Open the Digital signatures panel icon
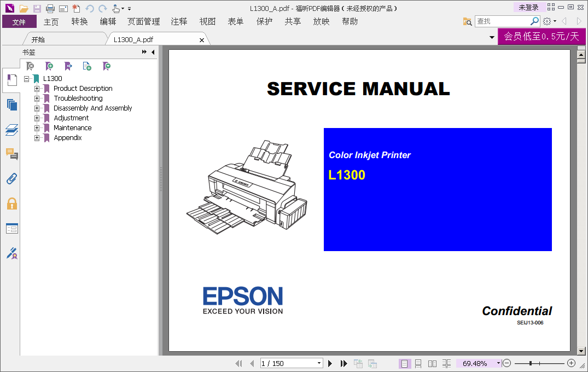Image resolution: width=588 pixels, height=372 pixels. pos(12,253)
